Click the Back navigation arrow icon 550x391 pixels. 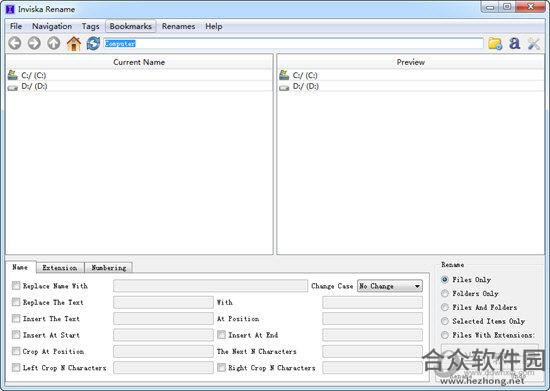[x=15, y=43]
